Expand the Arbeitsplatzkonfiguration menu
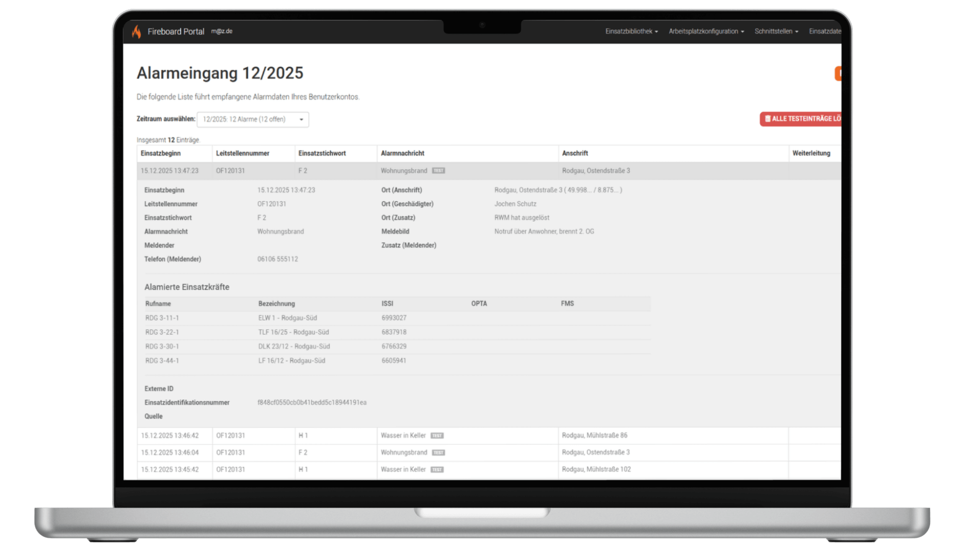The height and width of the screenshot is (551, 980). coord(705,31)
